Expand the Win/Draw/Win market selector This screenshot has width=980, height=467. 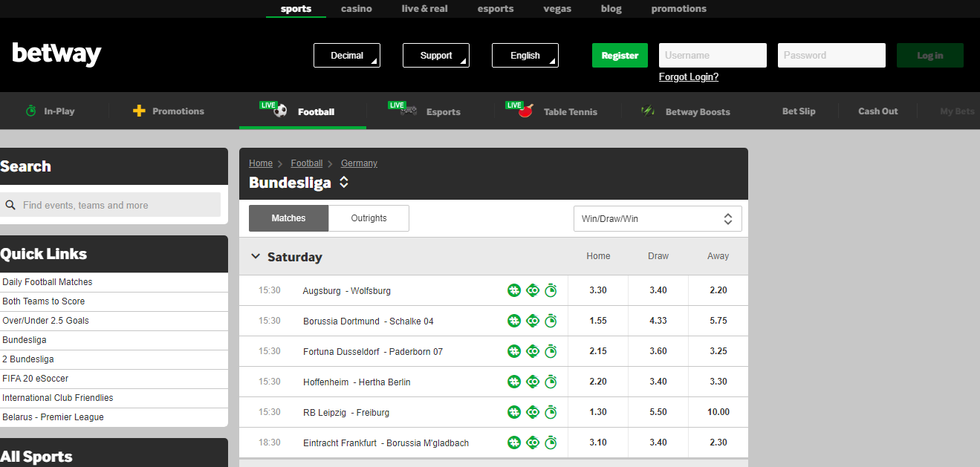coord(658,219)
